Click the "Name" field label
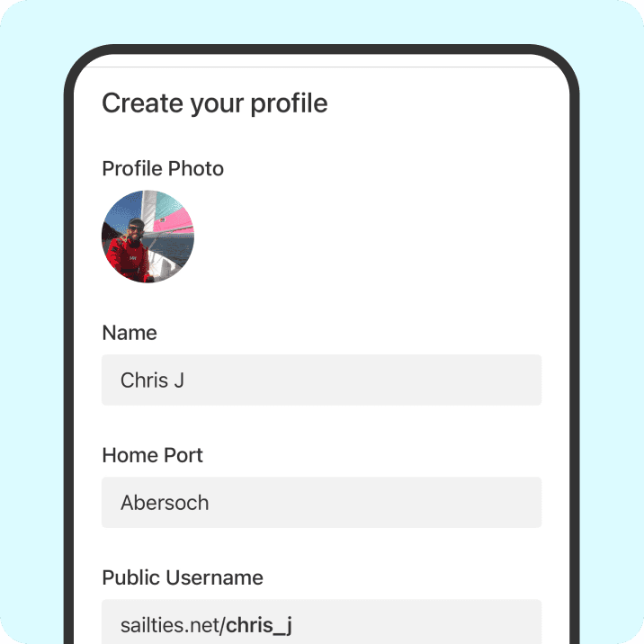The width and height of the screenshot is (644, 644). (130, 333)
